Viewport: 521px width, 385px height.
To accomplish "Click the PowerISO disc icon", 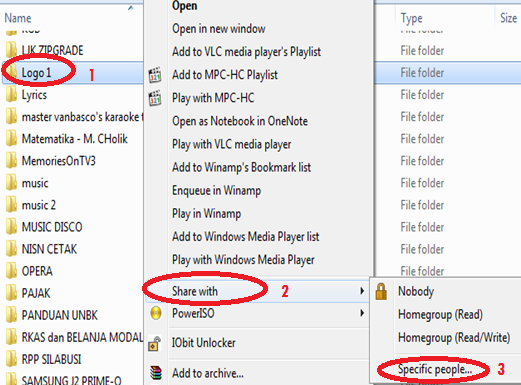I will tap(156, 313).
